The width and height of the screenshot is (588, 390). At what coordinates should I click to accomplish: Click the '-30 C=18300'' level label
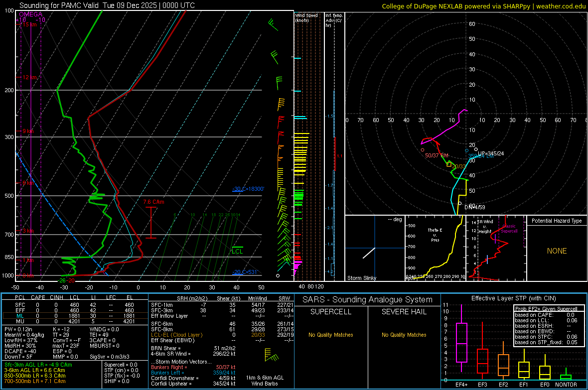tap(248, 189)
